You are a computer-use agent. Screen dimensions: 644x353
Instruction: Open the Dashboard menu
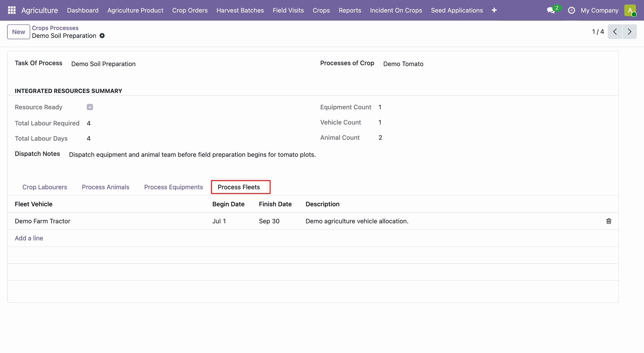point(83,10)
